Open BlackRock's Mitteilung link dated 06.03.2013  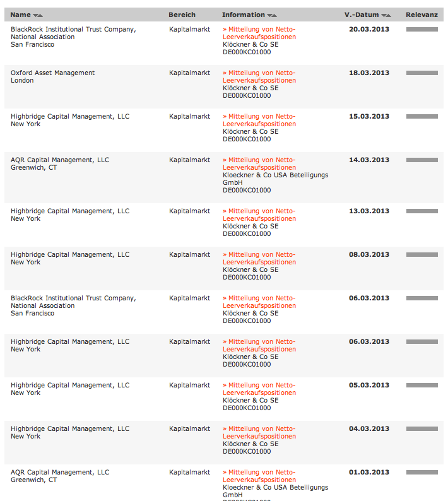[259, 302]
